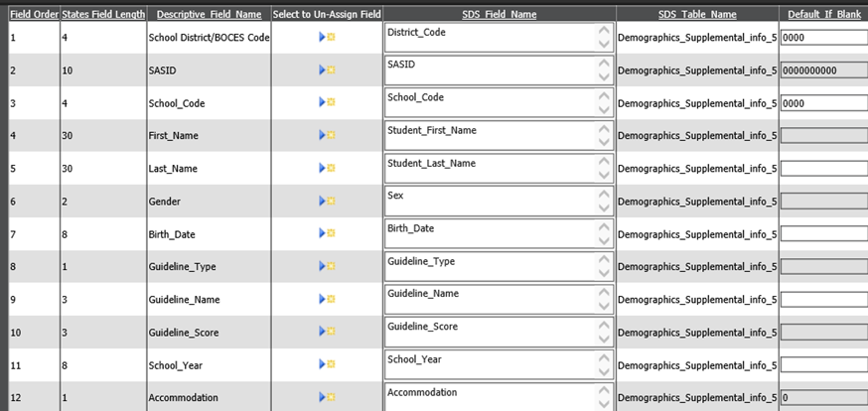Click the School_Year SDS field text area
868x411 pixels.
coord(489,365)
